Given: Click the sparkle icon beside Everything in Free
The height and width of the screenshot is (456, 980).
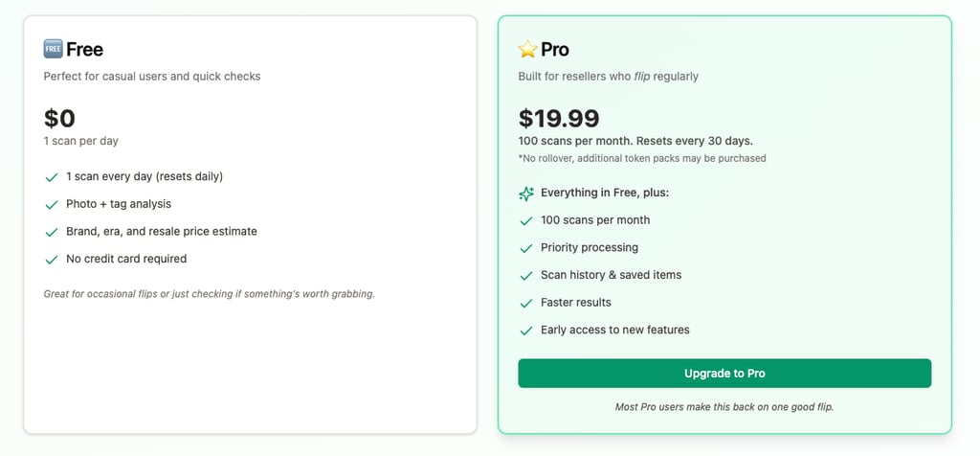Looking at the screenshot, I should pos(526,193).
